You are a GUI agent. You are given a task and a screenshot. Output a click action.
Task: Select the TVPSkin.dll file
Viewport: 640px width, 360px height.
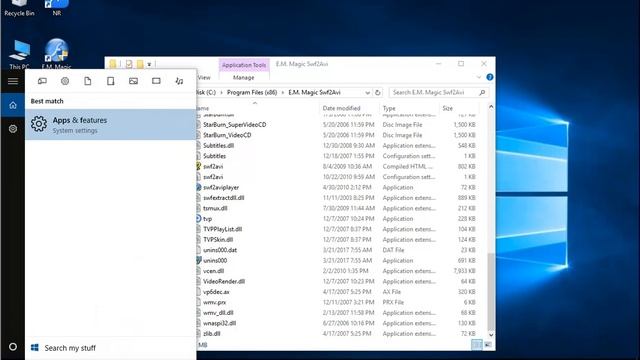(x=218, y=240)
